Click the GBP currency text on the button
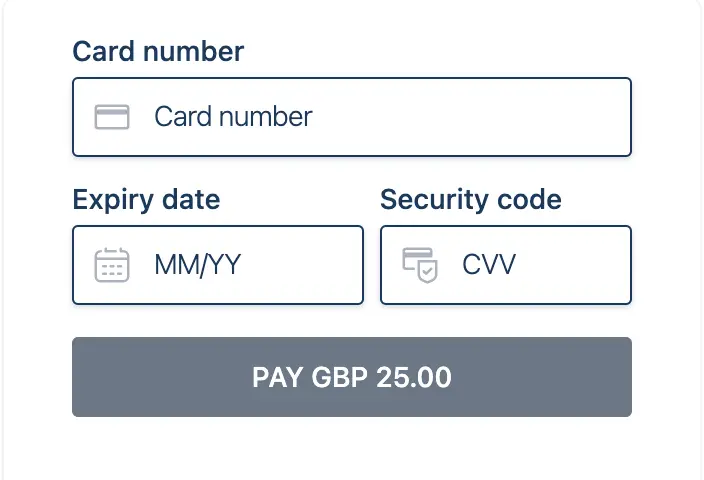 click(x=339, y=377)
